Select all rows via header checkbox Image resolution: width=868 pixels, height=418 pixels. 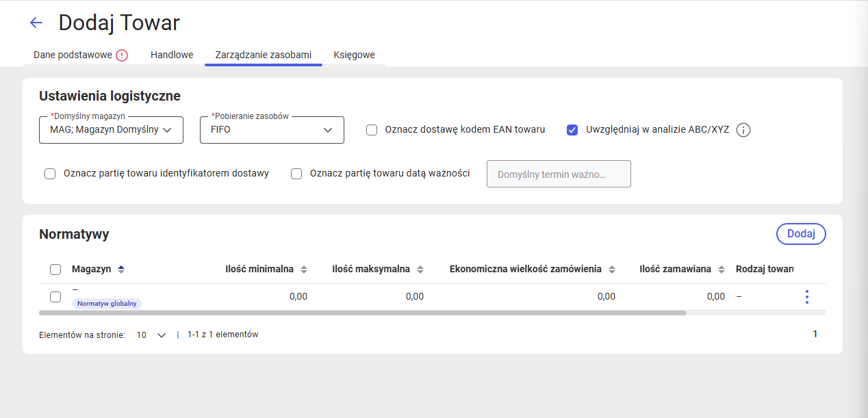55,270
